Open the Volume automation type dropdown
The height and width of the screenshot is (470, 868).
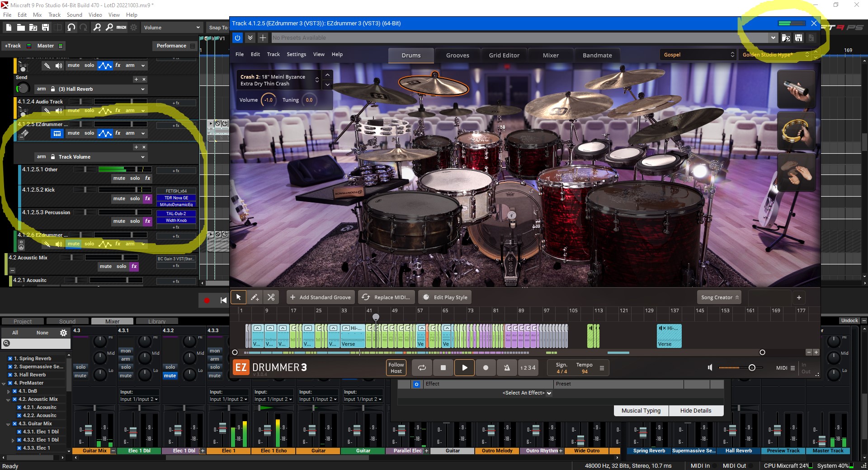171,28
